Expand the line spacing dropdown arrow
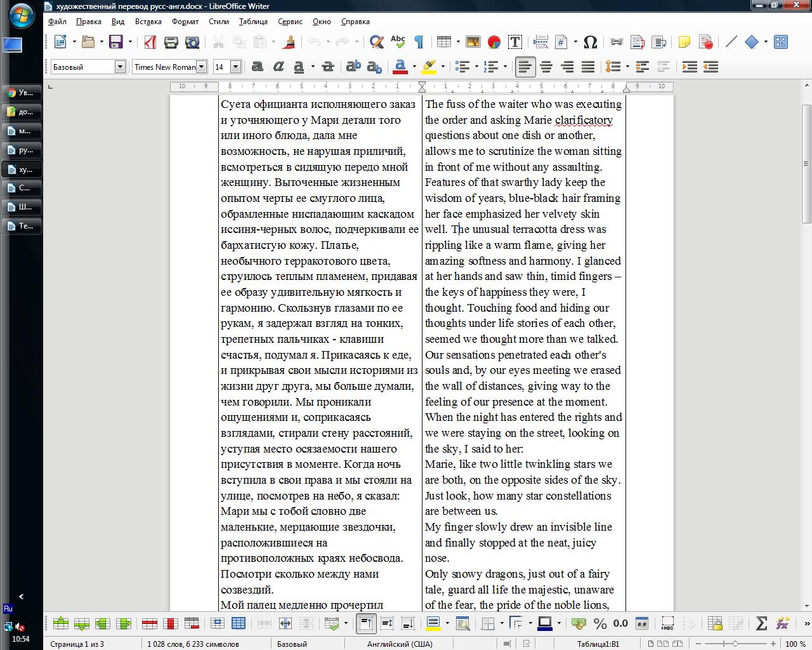This screenshot has width=812, height=650. (627, 67)
